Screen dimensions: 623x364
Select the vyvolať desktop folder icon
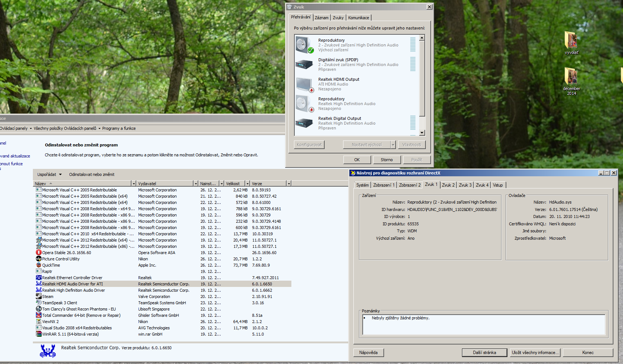[571, 40]
